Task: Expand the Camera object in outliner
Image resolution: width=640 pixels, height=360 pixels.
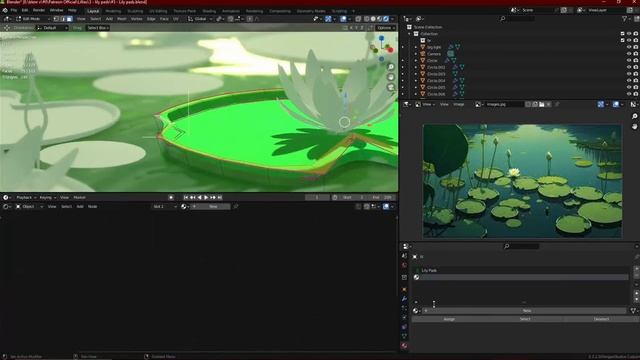Action: [x=416, y=54]
